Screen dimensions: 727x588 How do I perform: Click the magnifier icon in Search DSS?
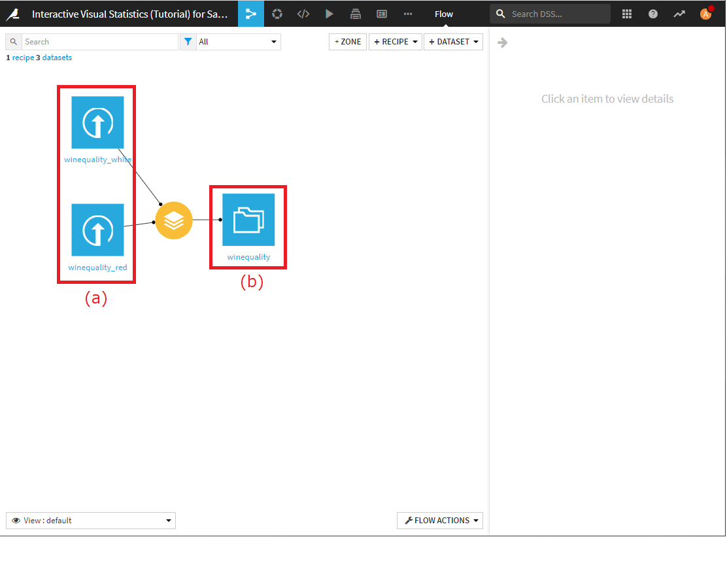(501, 14)
